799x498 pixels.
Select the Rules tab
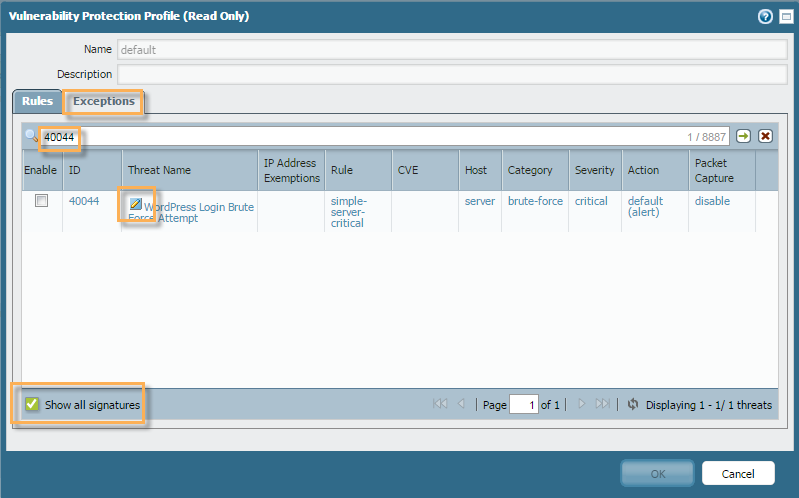pos(37,102)
